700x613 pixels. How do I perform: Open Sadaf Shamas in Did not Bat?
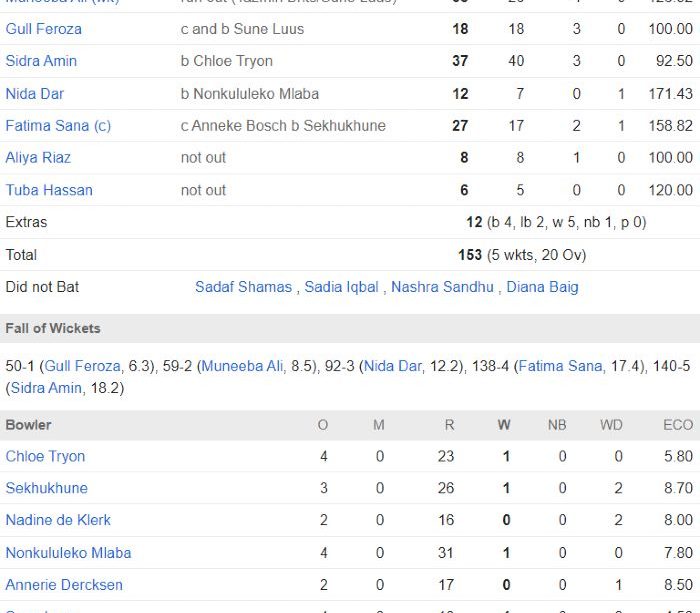pos(243,287)
